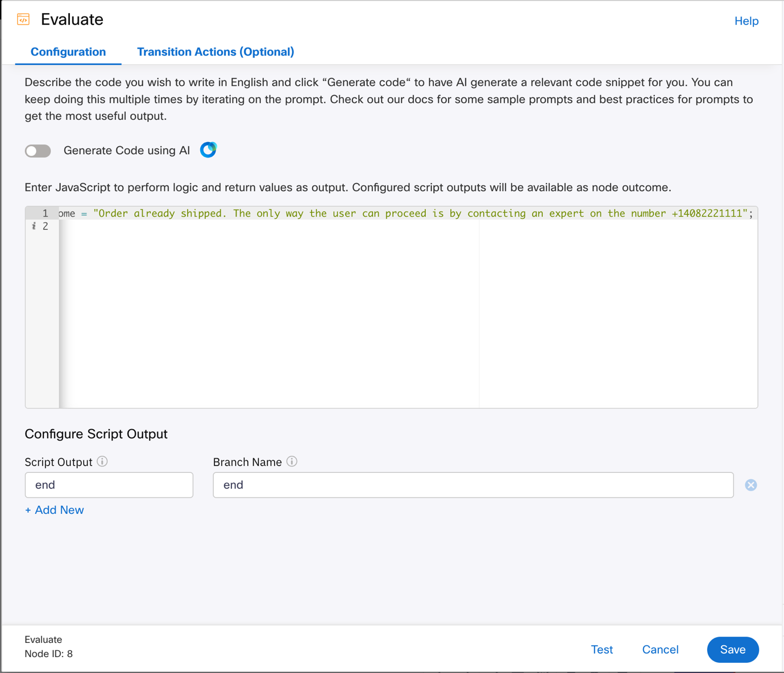Click the empty area of the JavaScript editor
This screenshot has width=784, height=673.
pos(341,318)
